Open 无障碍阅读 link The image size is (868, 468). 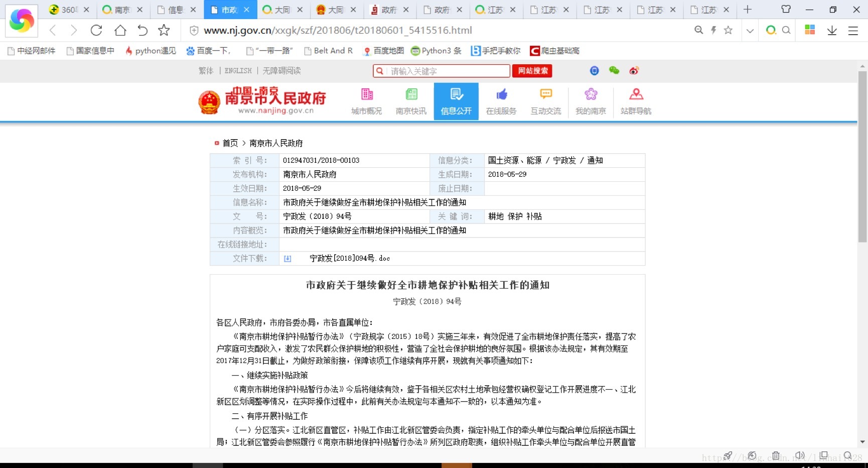pyautogui.click(x=282, y=71)
